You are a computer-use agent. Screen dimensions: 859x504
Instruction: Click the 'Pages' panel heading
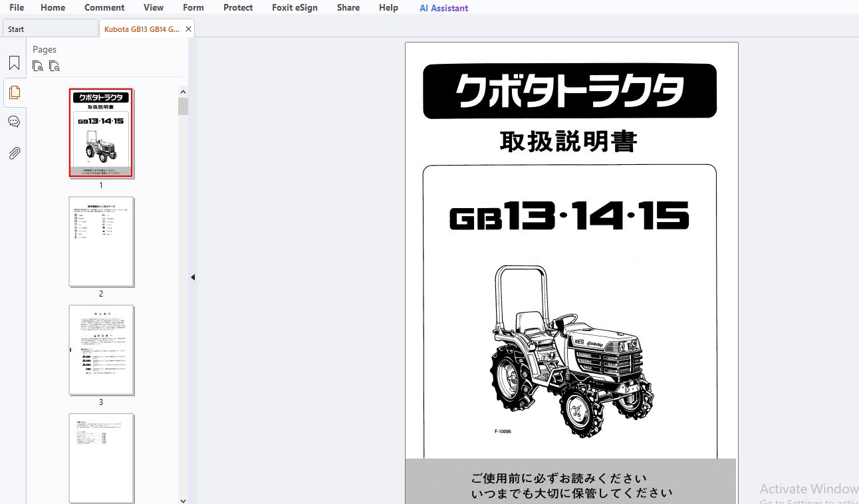[x=45, y=49]
